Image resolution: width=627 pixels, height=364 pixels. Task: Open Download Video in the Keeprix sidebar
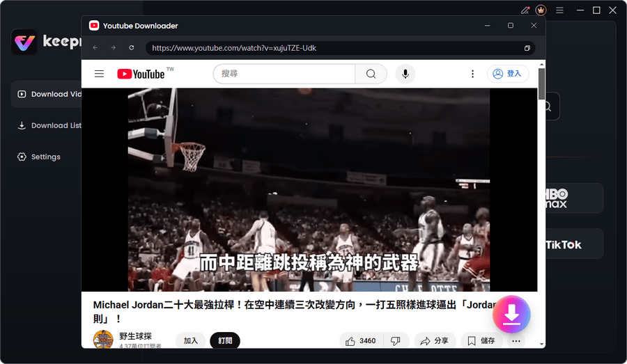click(47, 94)
